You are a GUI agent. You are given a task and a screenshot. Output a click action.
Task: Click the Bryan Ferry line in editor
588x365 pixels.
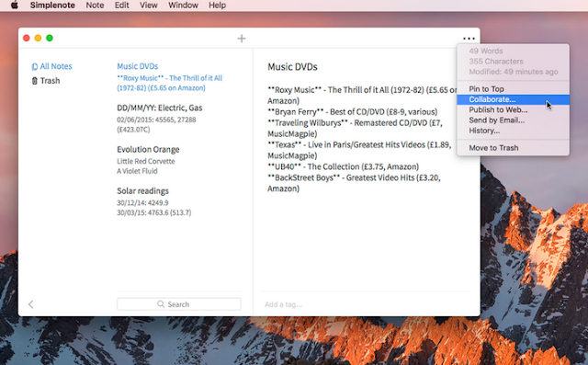(x=352, y=112)
